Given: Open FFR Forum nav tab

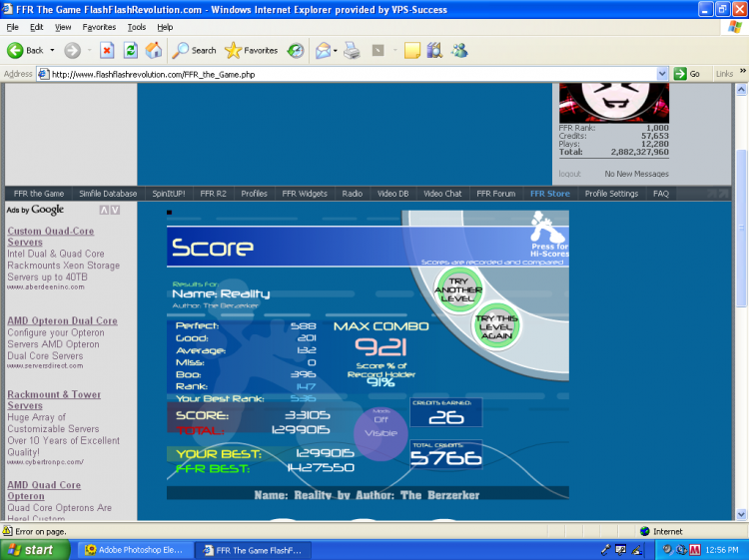Looking at the screenshot, I should pos(495,194).
